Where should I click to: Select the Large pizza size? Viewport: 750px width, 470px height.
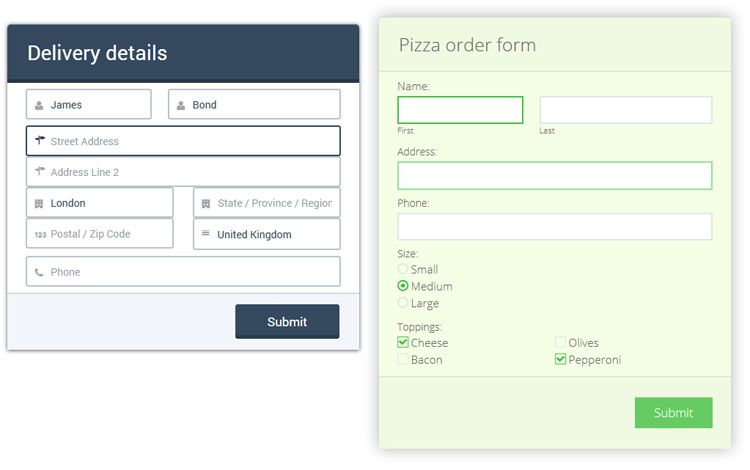(403, 303)
